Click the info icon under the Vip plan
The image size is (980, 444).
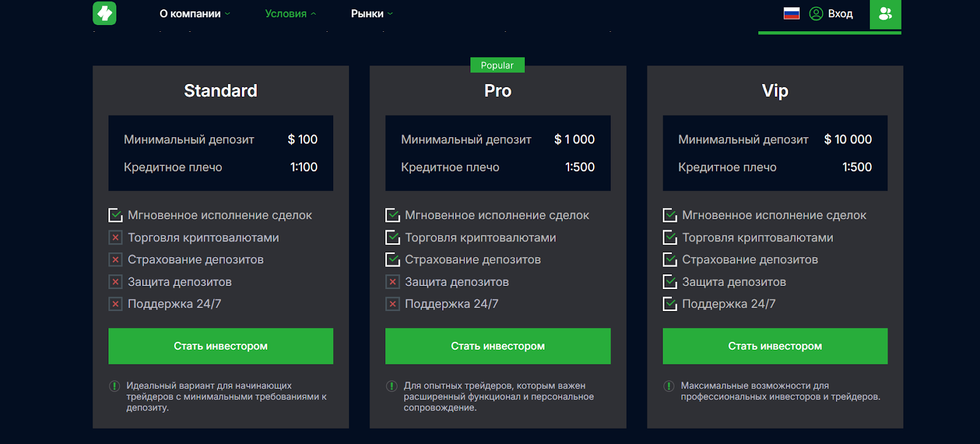[x=669, y=386]
